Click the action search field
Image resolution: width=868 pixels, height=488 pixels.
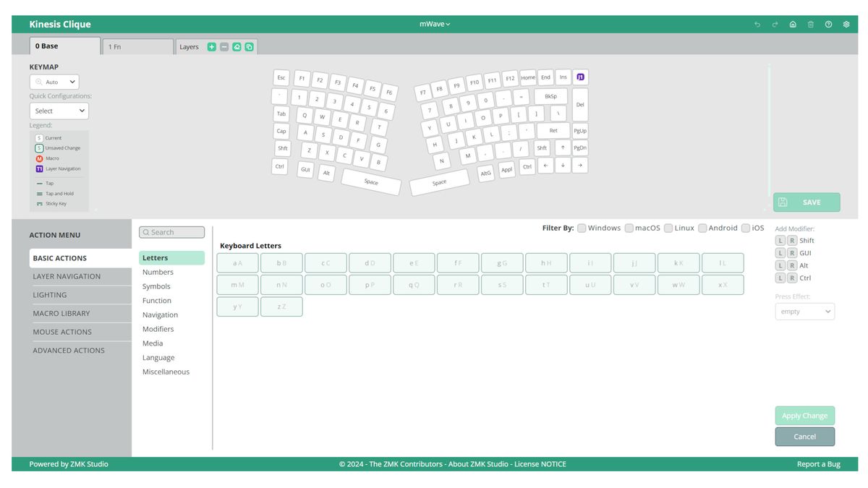[x=172, y=232]
